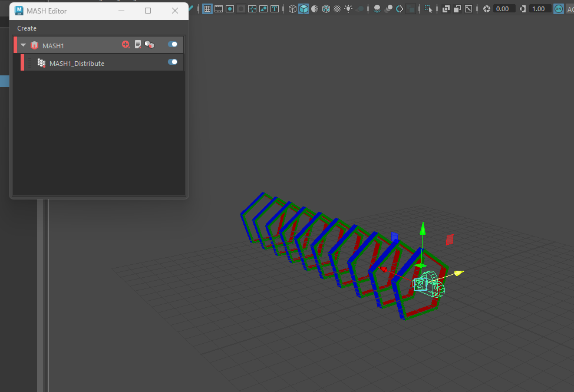
Task: Click the exposure value field showing 0.00
Action: click(x=503, y=9)
